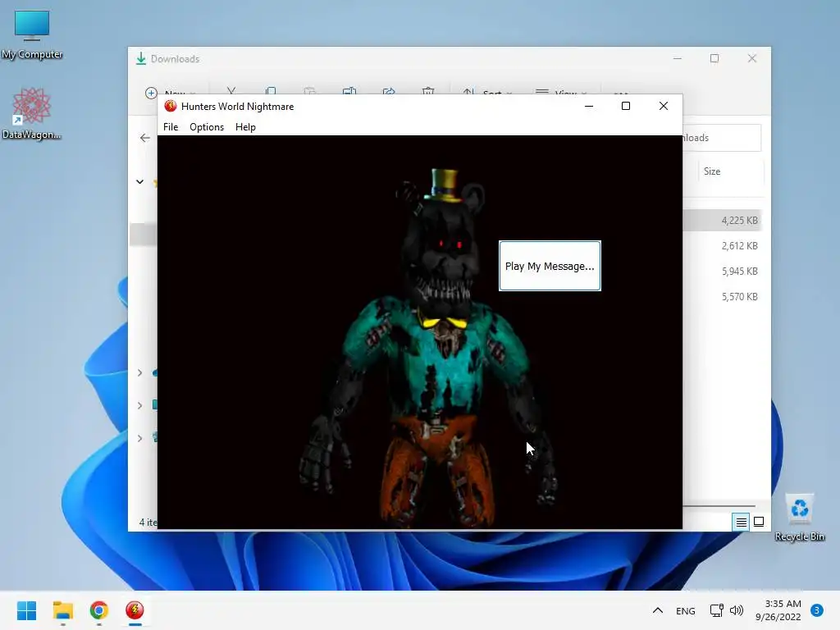This screenshot has width=840, height=630.
Task: Click the ENG language indicator
Action: point(685,610)
